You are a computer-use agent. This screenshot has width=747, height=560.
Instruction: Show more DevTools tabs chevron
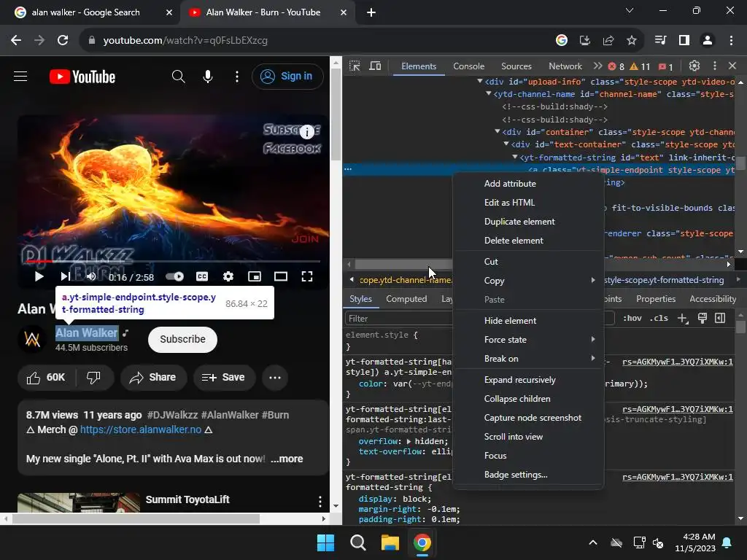[597, 66]
